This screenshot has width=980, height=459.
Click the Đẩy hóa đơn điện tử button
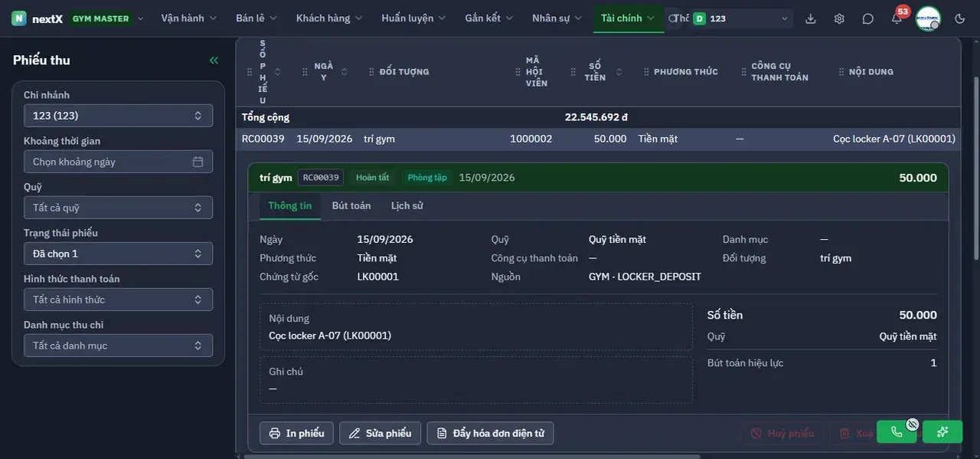490,433
